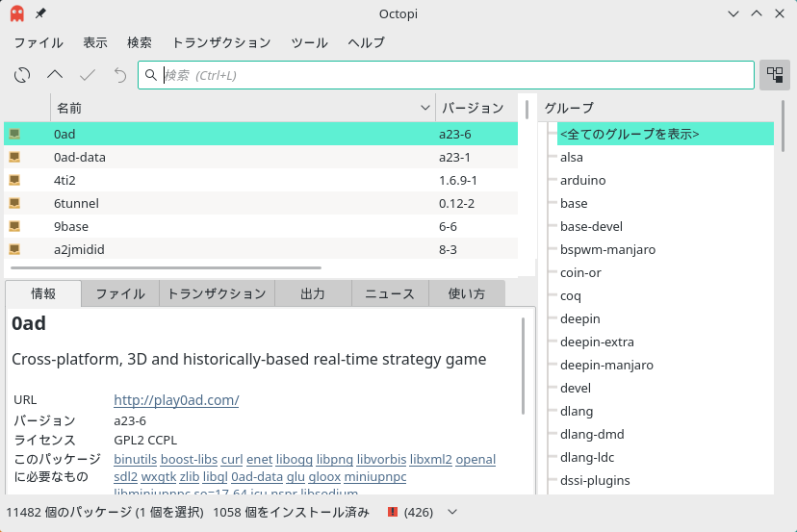Select the dlang-dmd group
This screenshot has height=532, width=797.
click(x=592, y=434)
